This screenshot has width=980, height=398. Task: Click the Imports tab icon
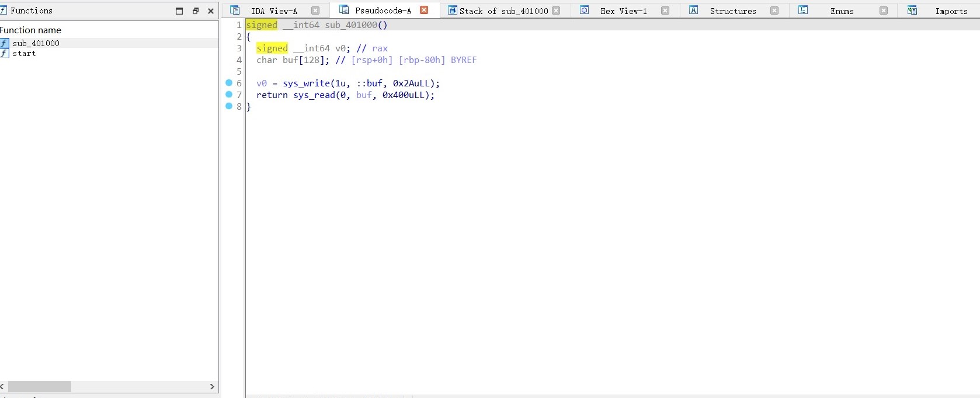pyautogui.click(x=912, y=11)
